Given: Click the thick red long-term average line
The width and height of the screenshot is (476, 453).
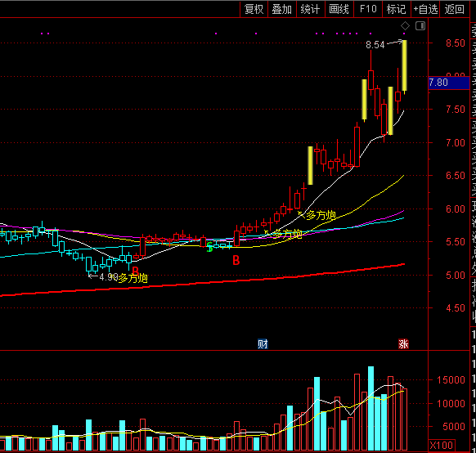Looking at the screenshot, I should click(202, 283).
